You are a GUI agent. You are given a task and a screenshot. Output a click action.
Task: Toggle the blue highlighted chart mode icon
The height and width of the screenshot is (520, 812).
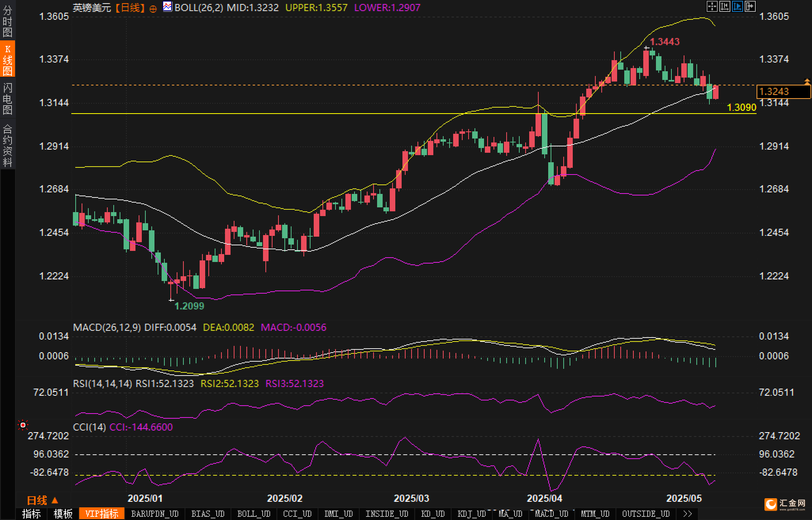click(737, 6)
